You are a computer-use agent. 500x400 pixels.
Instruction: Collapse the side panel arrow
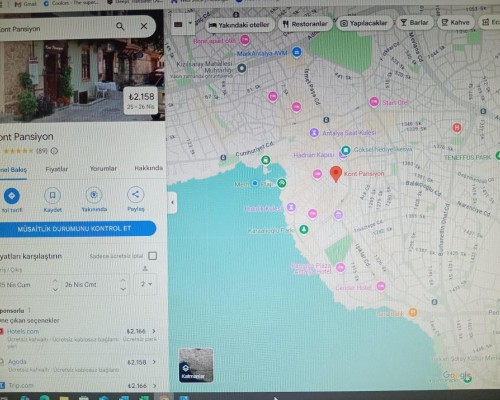pyautogui.click(x=172, y=202)
